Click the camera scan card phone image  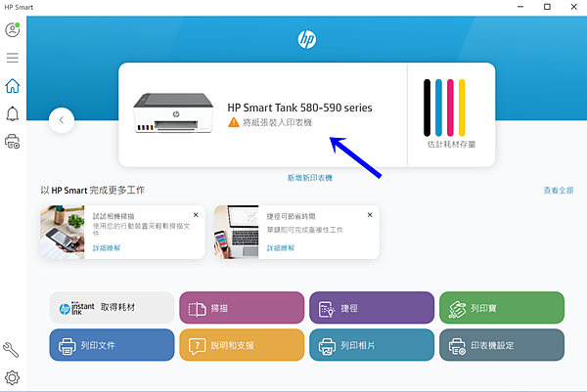pyautogui.click(x=63, y=232)
